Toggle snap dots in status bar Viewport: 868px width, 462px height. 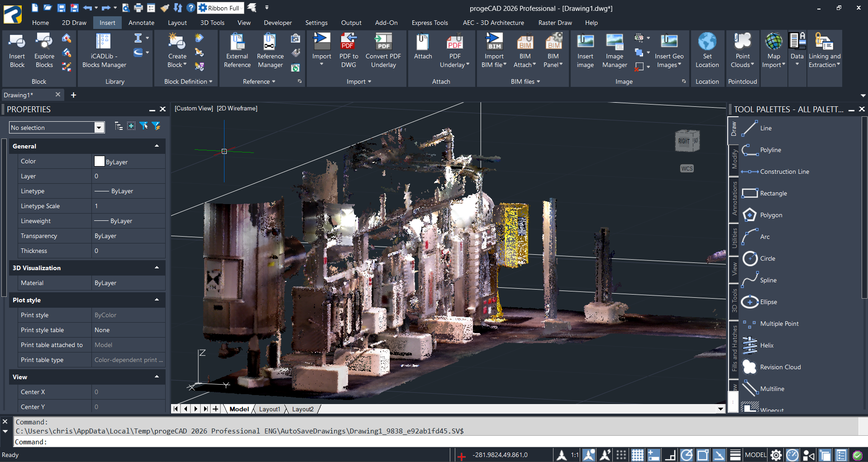[x=621, y=455]
